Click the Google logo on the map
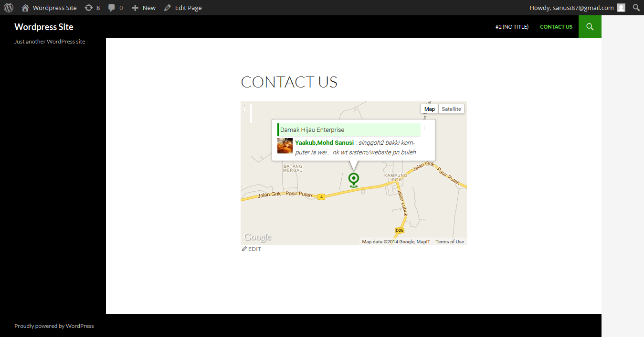Image resolution: width=644 pixels, height=337 pixels. coord(258,237)
